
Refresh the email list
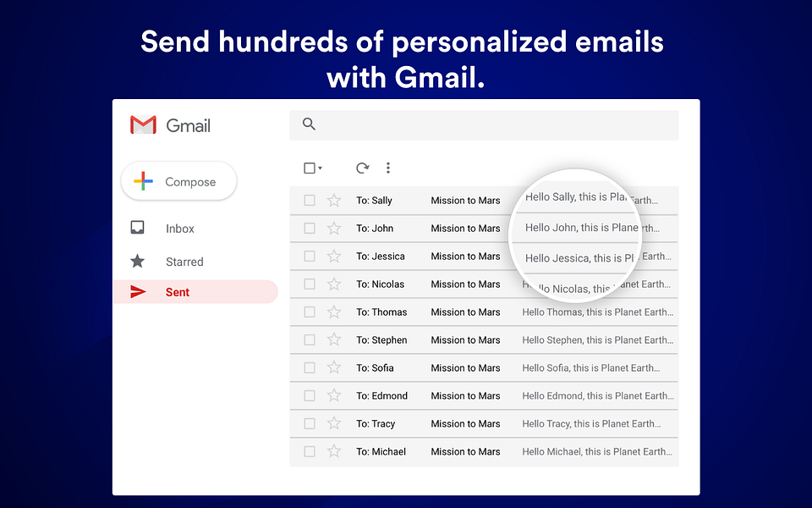362,168
